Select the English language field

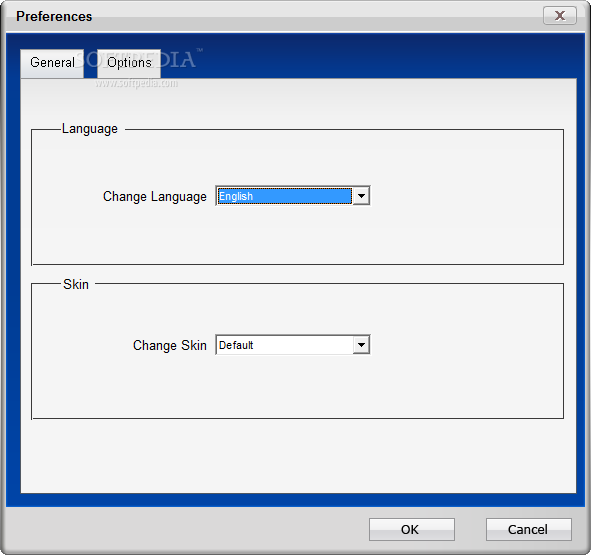pos(285,196)
